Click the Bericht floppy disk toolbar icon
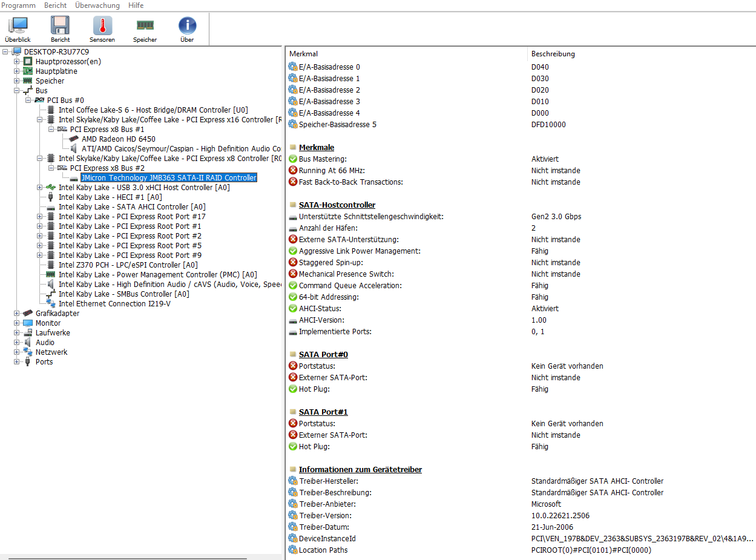Screen dimensions: 756x560 60,25
